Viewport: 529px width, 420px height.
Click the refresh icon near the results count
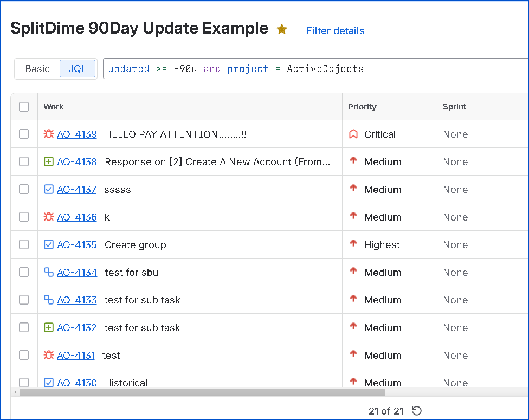(416, 411)
